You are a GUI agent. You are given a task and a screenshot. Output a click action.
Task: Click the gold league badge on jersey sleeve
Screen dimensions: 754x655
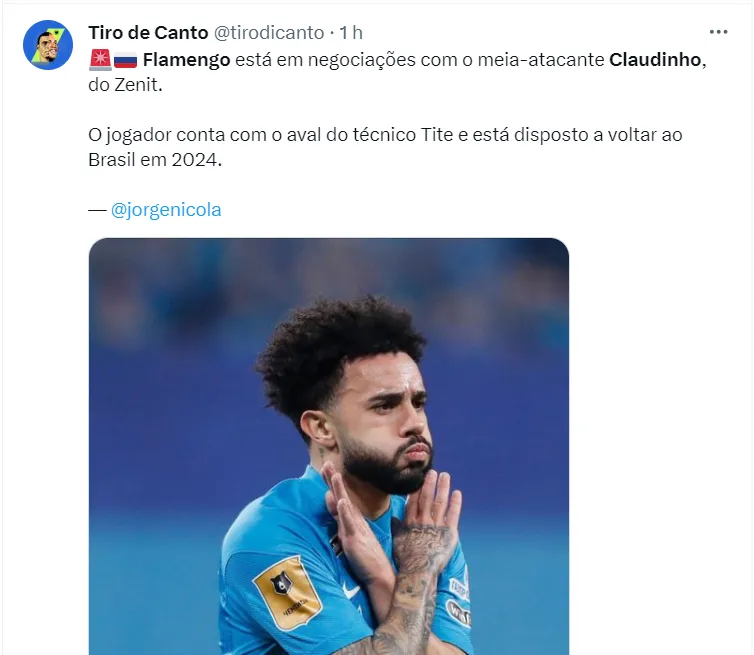click(288, 592)
